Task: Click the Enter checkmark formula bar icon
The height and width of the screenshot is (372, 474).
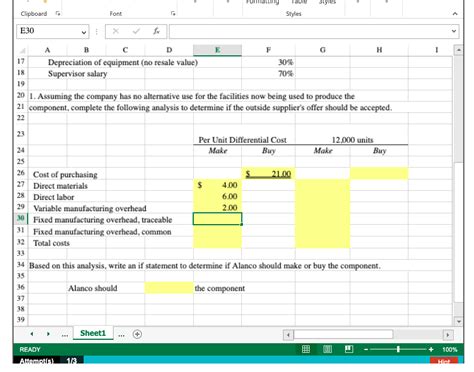Action: point(136,31)
